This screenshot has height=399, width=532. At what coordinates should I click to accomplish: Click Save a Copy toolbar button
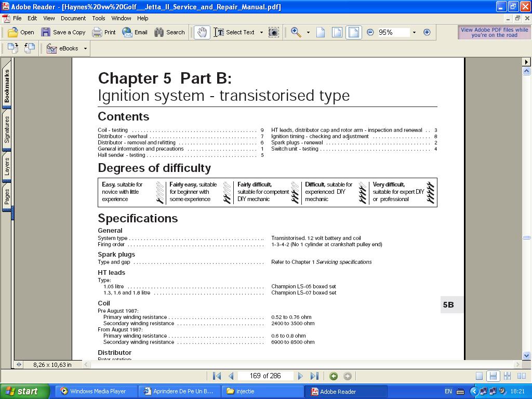[63, 32]
